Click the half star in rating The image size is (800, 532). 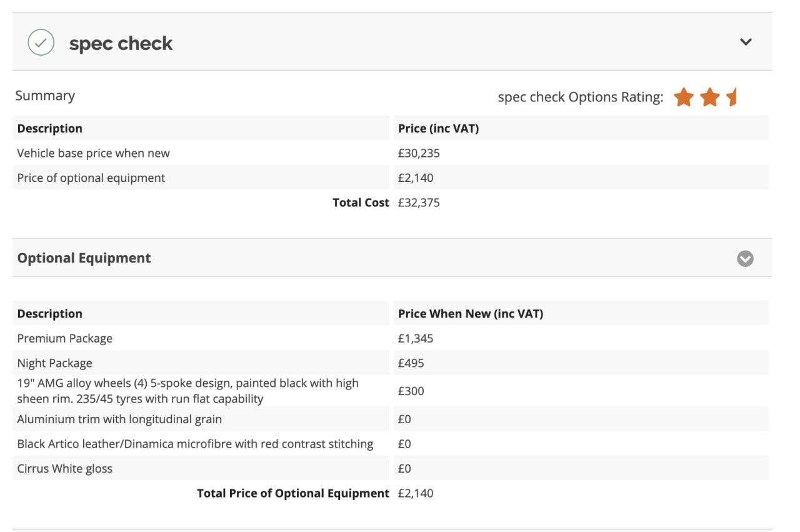coord(732,98)
